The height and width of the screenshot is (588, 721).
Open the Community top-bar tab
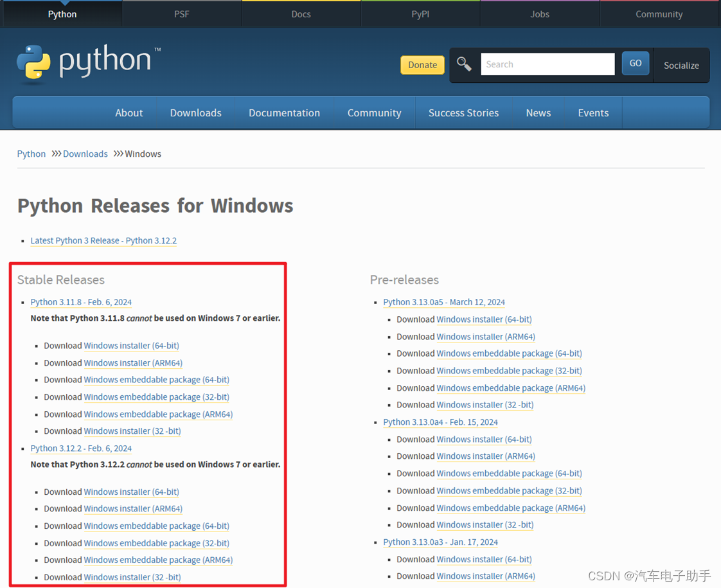659,14
